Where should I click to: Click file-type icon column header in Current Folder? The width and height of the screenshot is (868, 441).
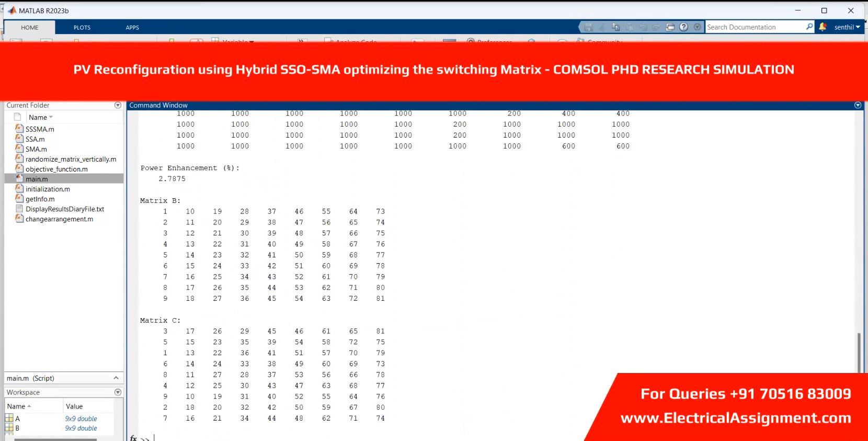(x=17, y=117)
